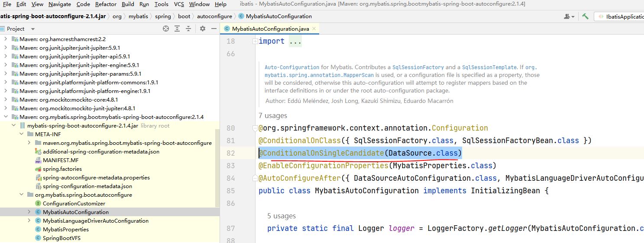
Task: Expand Maven junit-jupiter:5.9.1 library node
Action: 6,48
